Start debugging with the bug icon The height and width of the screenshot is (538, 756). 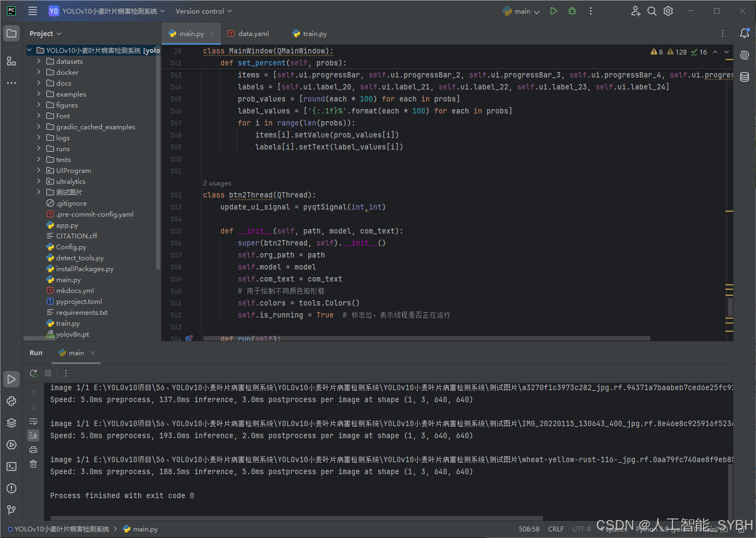click(x=572, y=11)
